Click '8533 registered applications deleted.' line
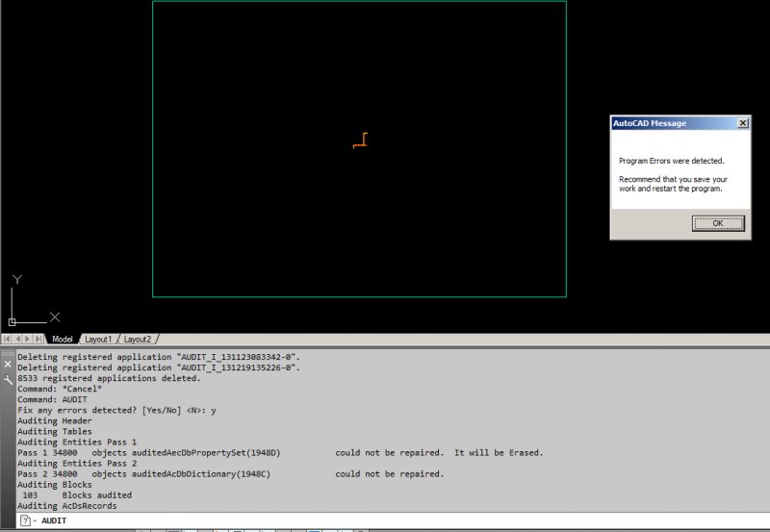Screen dimensions: 770x532 [x=109, y=378]
